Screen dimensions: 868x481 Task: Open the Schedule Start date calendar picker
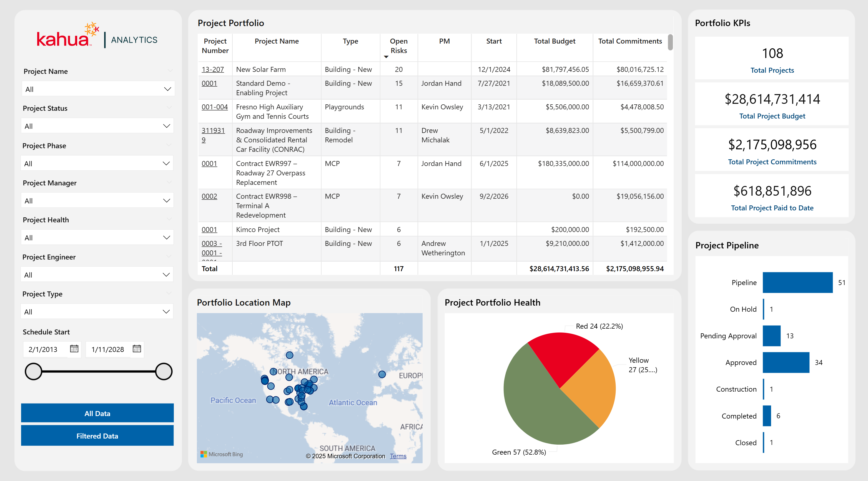pos(74,349)
